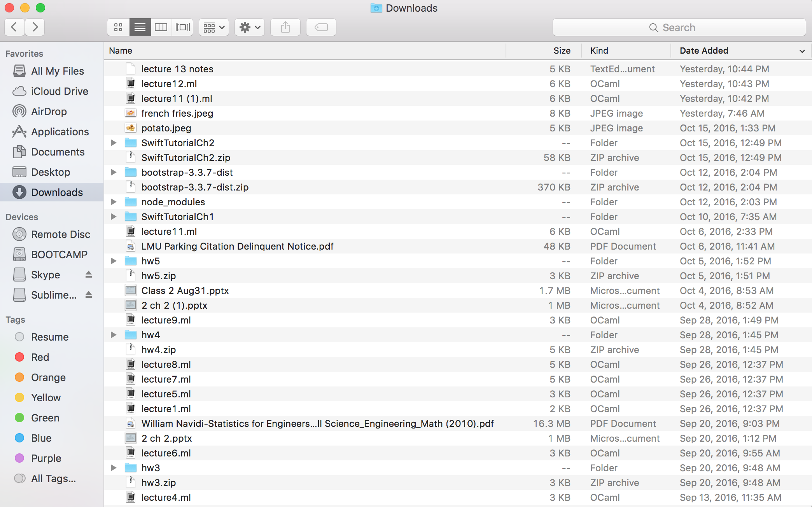The image size is (812, 507).
Task: Select the french fries.jpeg image
Action: tap(458, 113)
